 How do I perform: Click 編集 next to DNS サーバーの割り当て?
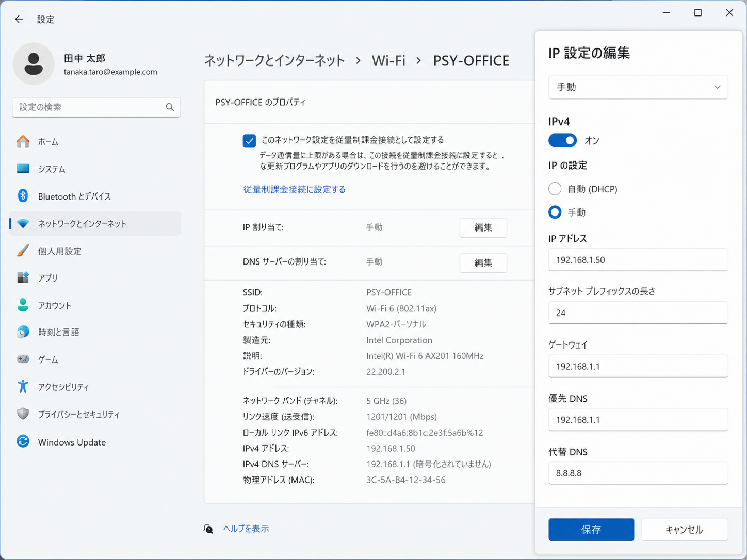click(483, 262)
